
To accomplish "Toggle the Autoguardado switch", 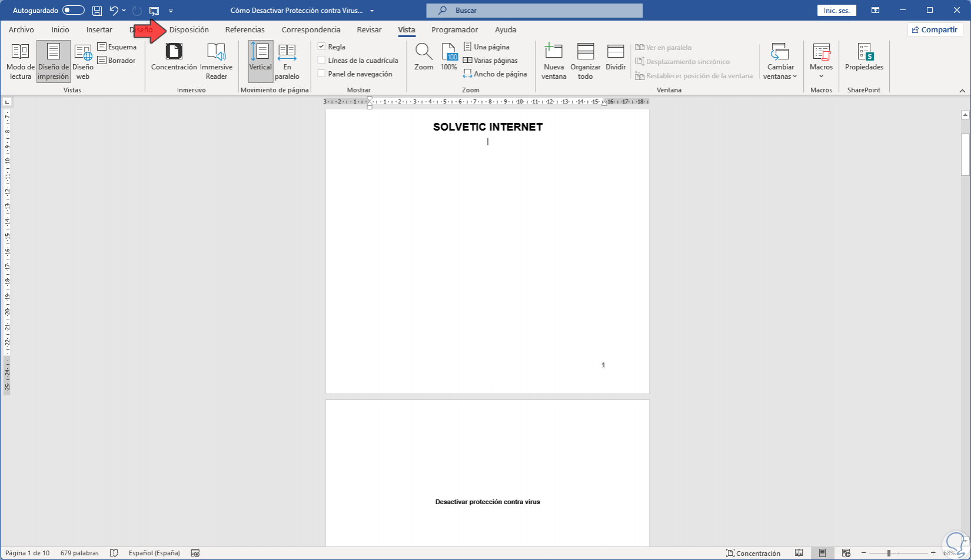I will point(73,11).
